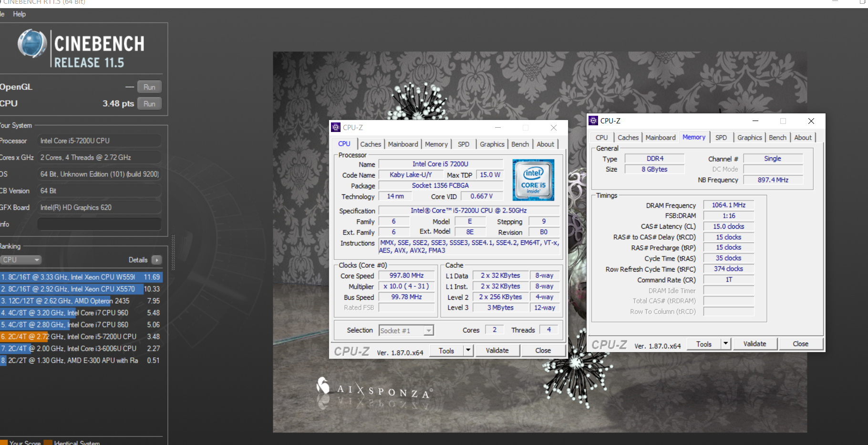Open the Socket #1 selection dropdown
The image size is (868, 445).
(406, 331)
